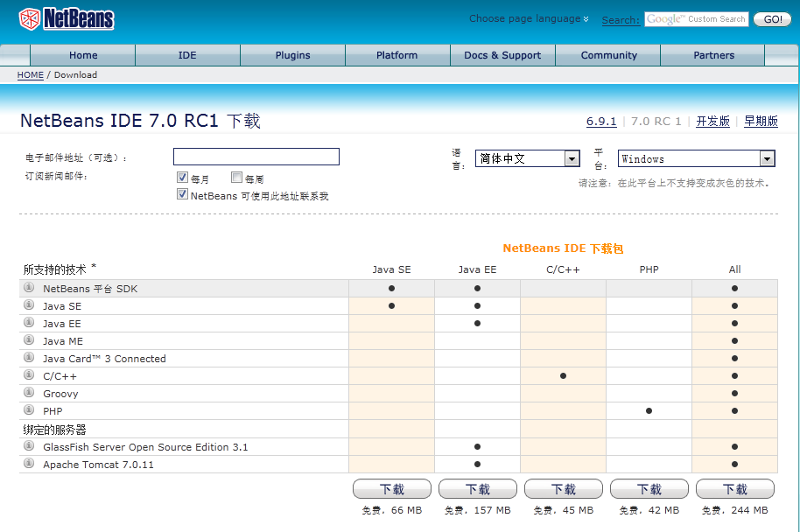Toggle the 每月 newsletter checkbox
The height and width of the screenshot is (532, 800).
pyautogui.click(x=182, y=177)
